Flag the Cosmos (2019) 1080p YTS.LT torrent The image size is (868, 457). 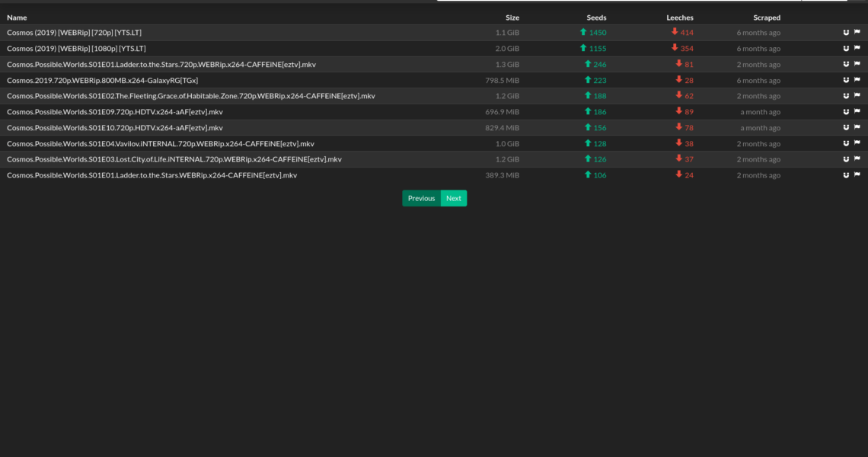click(857, 49)
